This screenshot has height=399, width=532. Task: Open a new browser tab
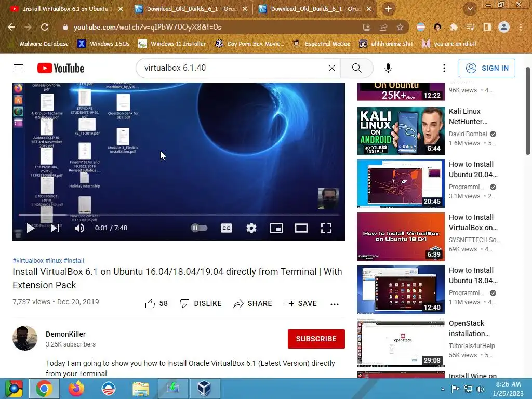[389, 9]
